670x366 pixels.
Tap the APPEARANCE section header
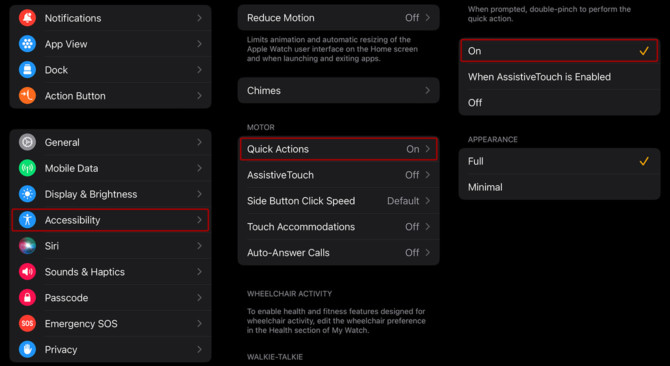click(493, 140)
